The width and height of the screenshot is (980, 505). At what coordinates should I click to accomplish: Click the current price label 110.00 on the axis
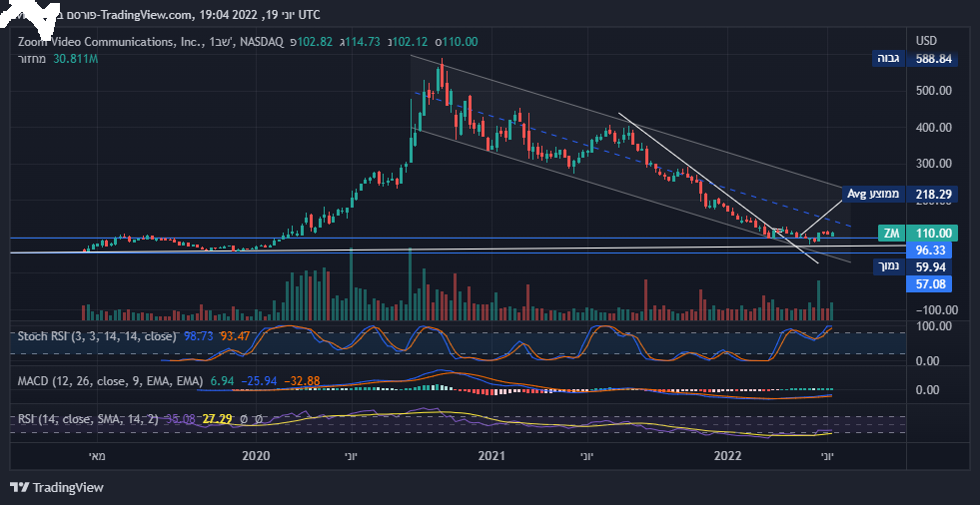[933, 234]
